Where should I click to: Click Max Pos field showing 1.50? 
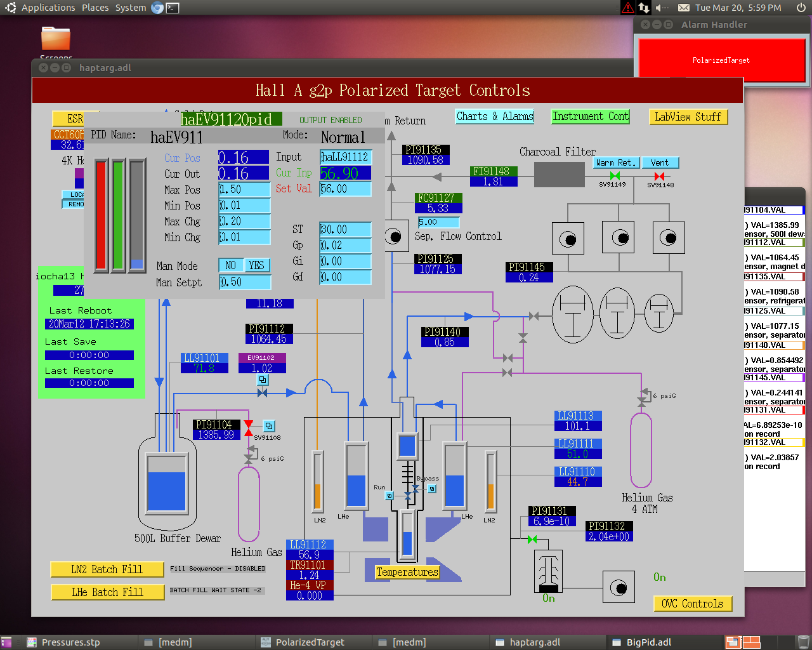point(244,189)
